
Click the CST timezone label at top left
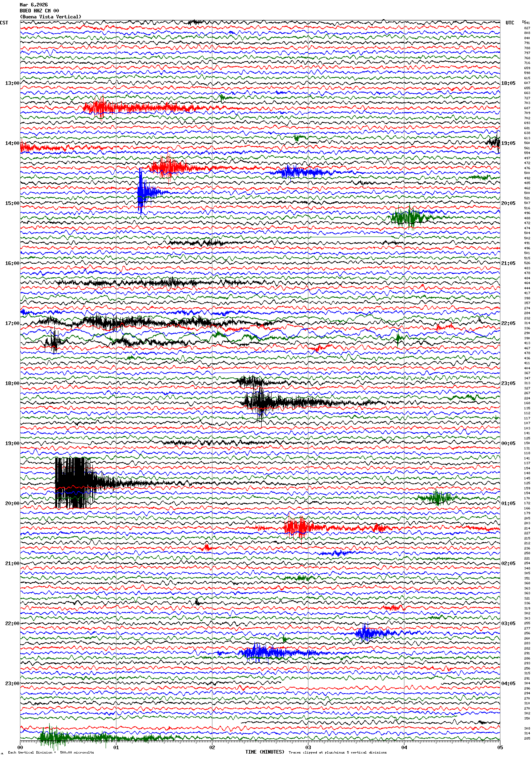[x=4, y=23]
